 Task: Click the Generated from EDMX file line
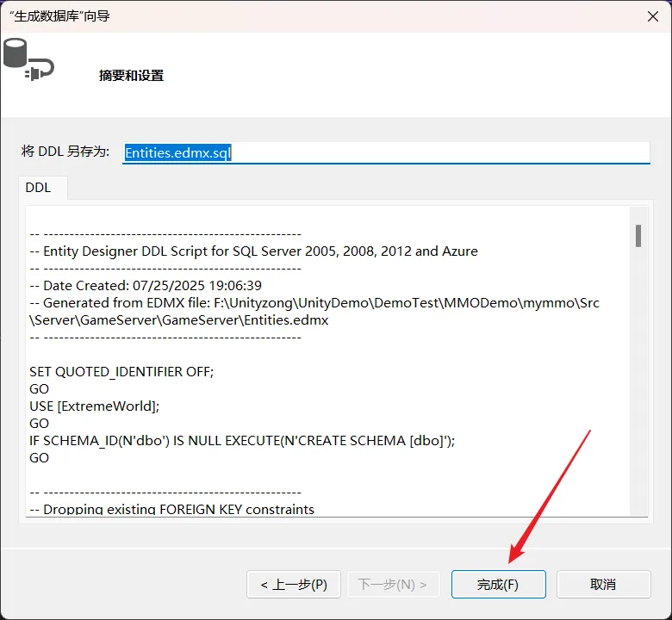pyautogui.click(x=314, y=303)
